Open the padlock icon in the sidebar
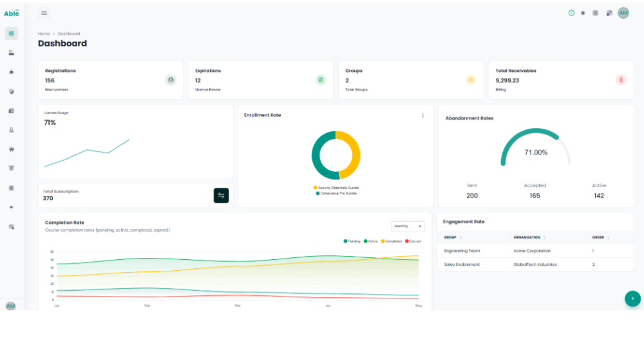 12,130
